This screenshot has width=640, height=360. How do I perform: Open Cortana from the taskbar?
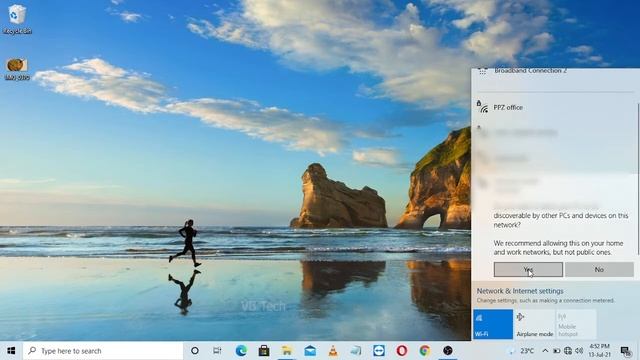tap(195, 351)
